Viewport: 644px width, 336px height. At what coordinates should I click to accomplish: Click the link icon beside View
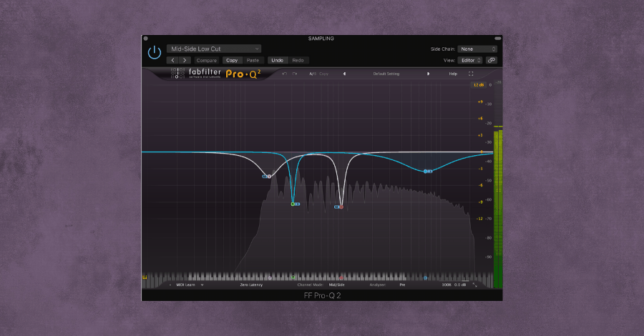click(491, 60)
